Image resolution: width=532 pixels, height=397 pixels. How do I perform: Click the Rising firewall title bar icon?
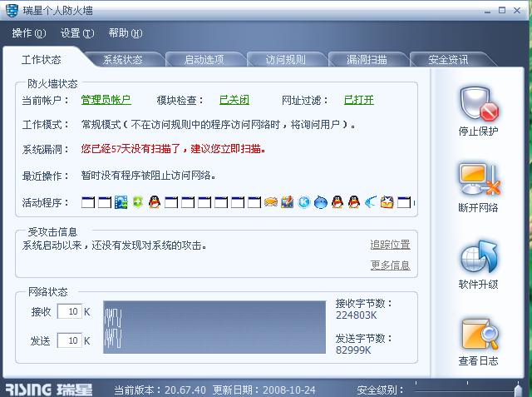[12, 11]
